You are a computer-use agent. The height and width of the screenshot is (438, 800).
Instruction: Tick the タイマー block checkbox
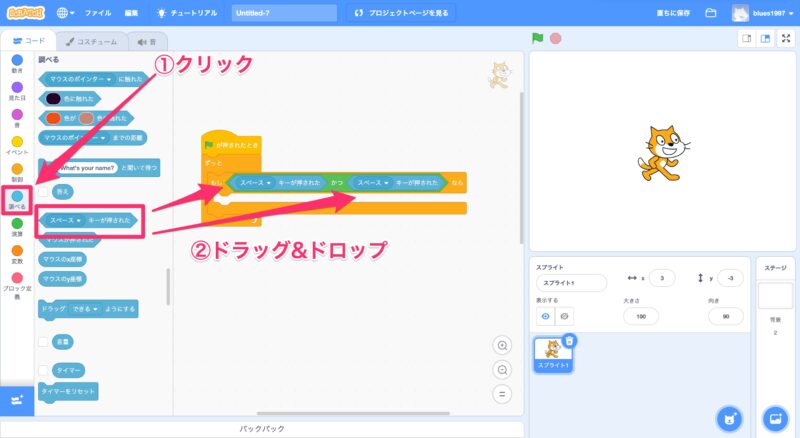coord(44,370)
